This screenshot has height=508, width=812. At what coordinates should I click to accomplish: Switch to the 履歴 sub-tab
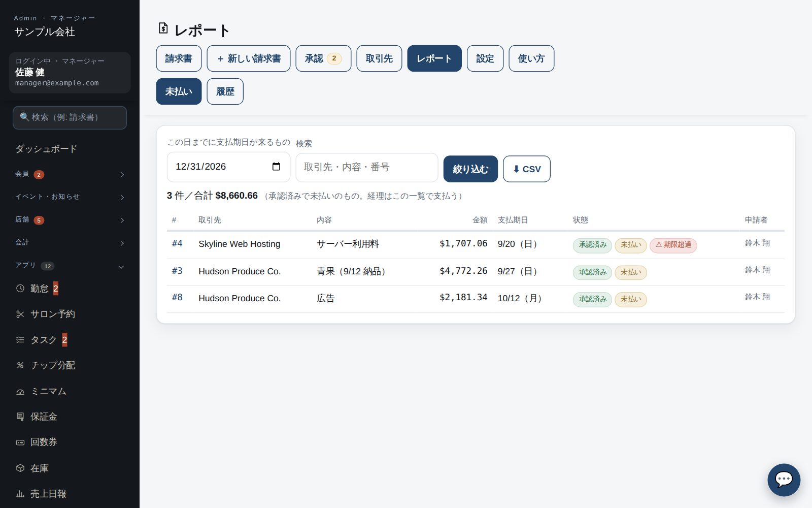(x=225, y=91)
